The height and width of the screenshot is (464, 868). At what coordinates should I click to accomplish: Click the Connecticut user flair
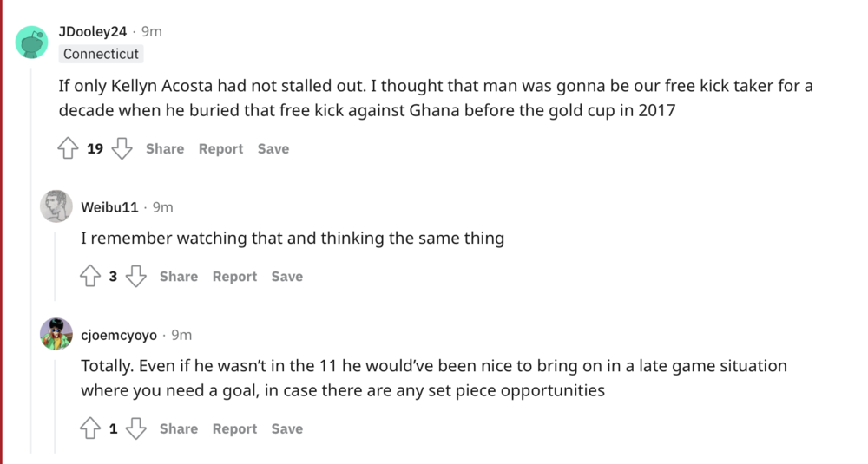pos(101,54)
